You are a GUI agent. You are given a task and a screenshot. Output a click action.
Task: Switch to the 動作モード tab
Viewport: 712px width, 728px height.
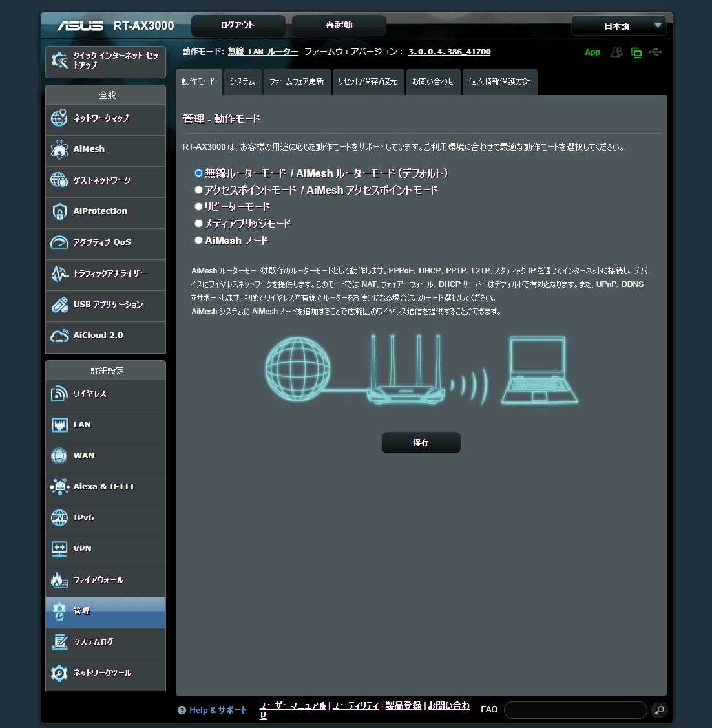click(199, 81)
